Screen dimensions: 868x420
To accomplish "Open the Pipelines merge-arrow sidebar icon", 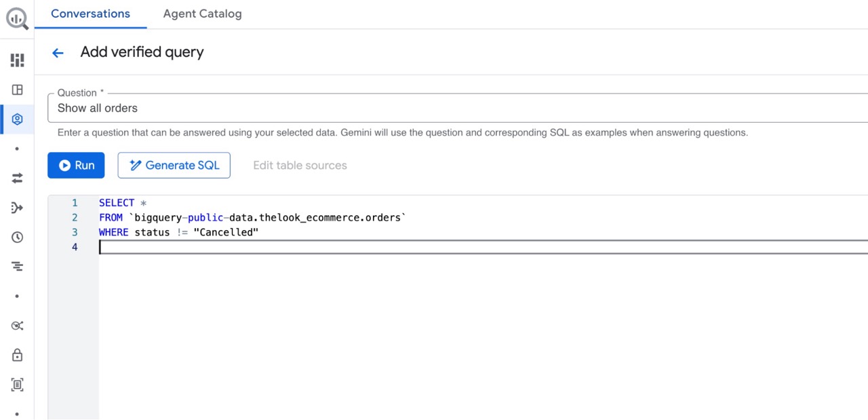I will coord(17,208).
